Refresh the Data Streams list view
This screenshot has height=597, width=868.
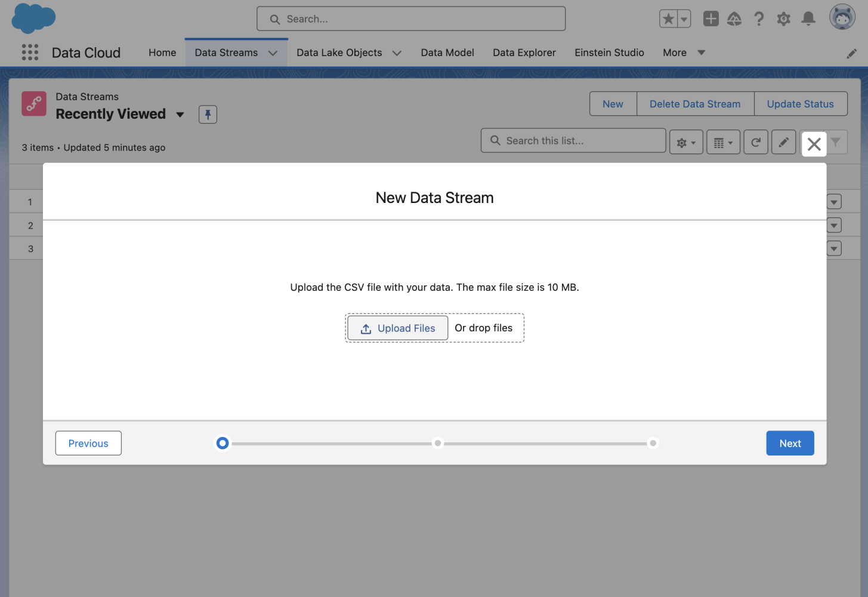(x=756, y=142)
